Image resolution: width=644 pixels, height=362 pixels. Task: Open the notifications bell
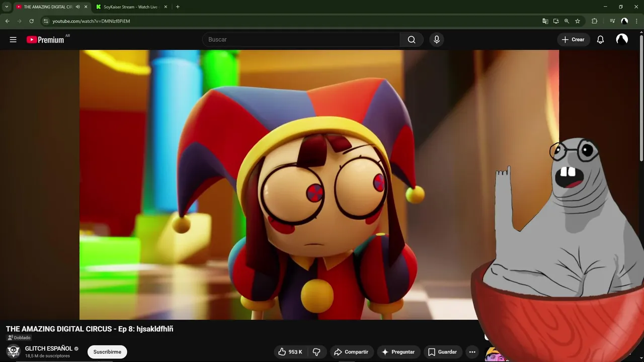pyautogui.click(x=600, y=40)
